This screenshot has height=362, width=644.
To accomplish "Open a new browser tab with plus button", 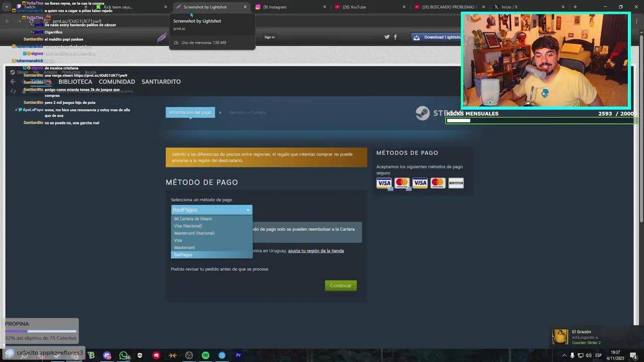I will pyautogui.click(x=575, y=7).
